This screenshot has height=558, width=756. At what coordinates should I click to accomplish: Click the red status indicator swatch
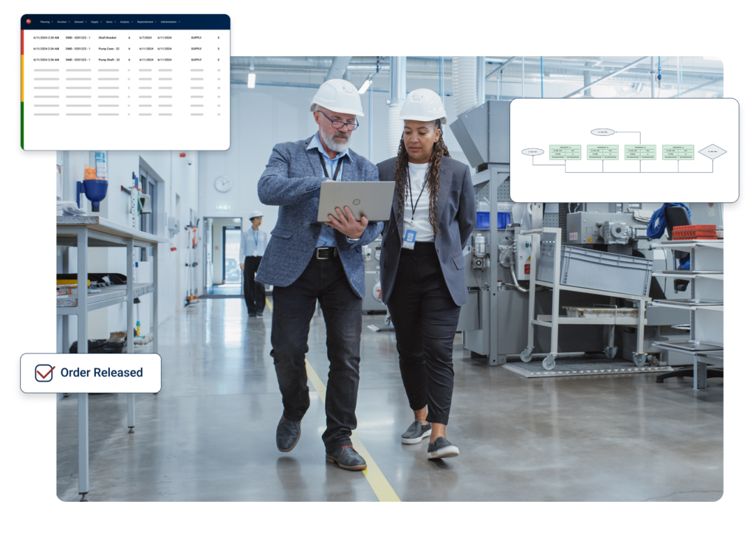pyautogui.click(x=22, y=42)
